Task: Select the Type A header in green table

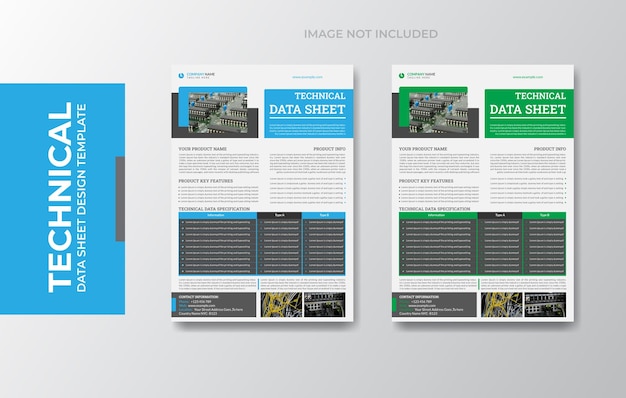Action: click(x=500, y=215)
